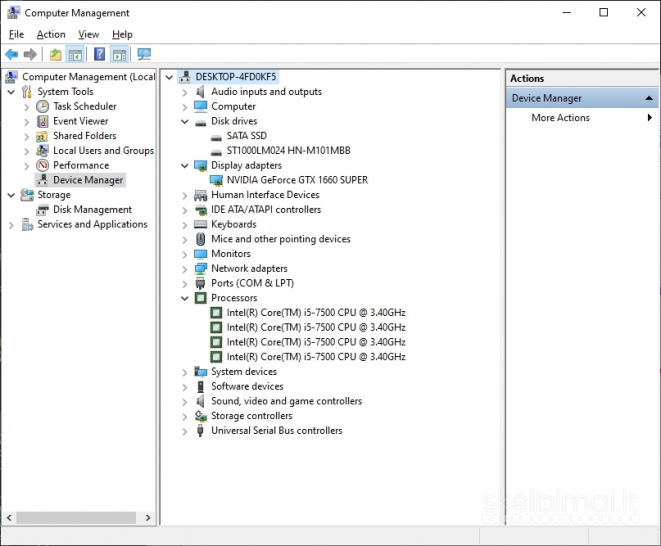Expand IDE ATA/ATAPI controllers category

tap(185, 210)
